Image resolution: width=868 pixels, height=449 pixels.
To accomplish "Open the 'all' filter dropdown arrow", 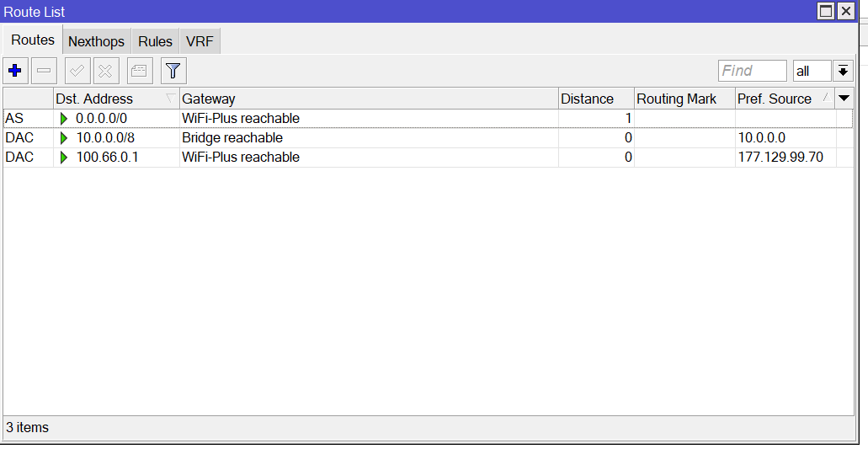I will (844, 71).
